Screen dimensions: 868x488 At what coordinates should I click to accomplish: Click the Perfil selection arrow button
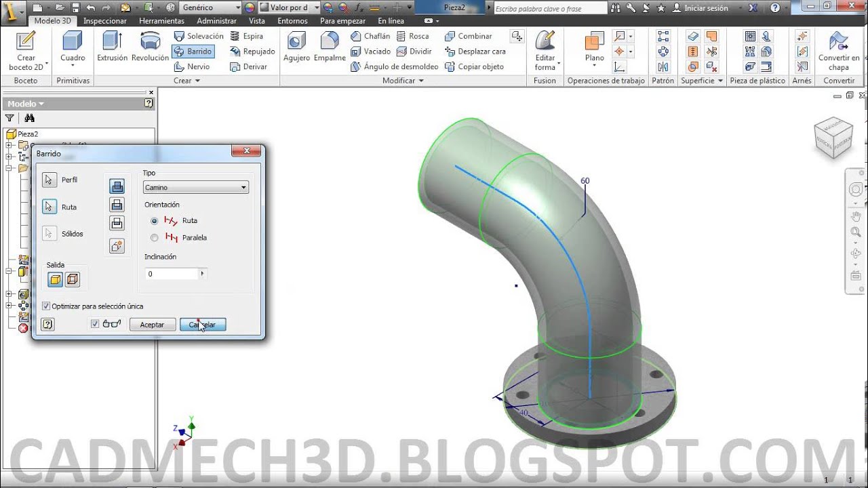click(49, 180)
